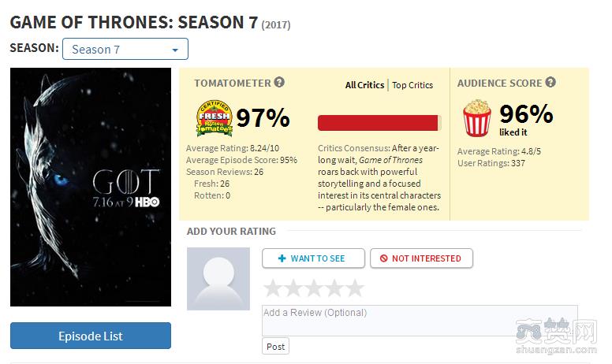Click the Game of Thrones Season 7 title
The image size is (612, 364).
pyautogui.click(x=134, y=22)
